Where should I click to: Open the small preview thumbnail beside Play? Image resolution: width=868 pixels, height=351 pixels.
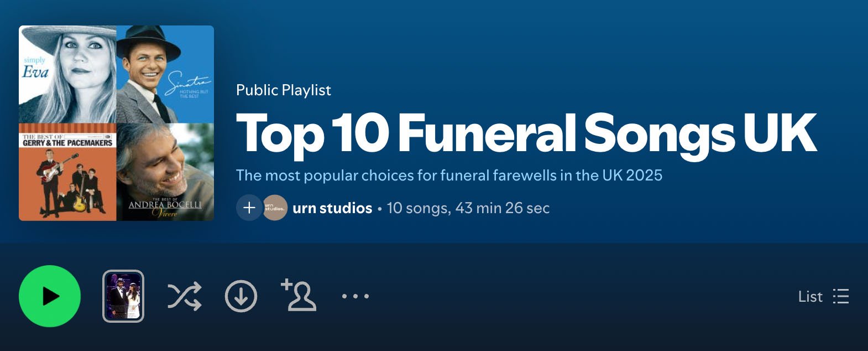(x=123, y=296)
